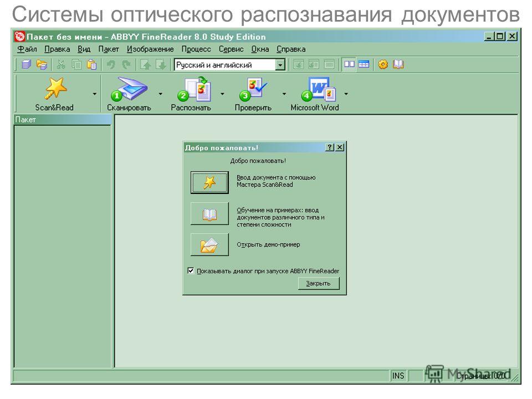Click the second grayed block-drawing icon right of language box
Viewport: 532px width, 399px height.
pos(314,64)
